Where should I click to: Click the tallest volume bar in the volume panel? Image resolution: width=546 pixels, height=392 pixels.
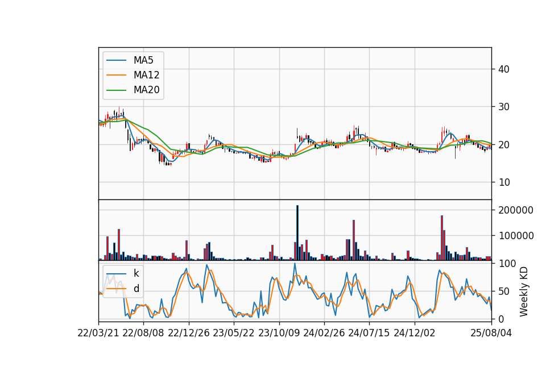pyautogui.click(x=297, y=233)
